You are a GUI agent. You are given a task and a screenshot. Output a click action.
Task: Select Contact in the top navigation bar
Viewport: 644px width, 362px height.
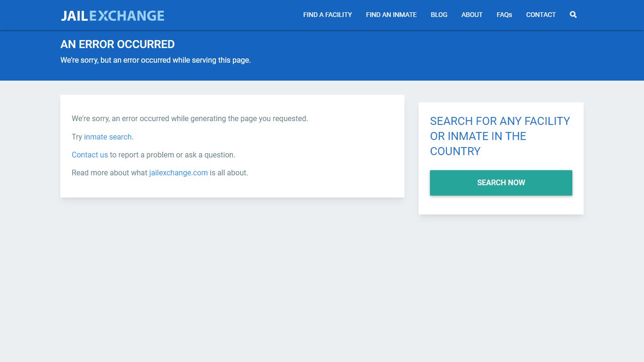coord(541,15)
